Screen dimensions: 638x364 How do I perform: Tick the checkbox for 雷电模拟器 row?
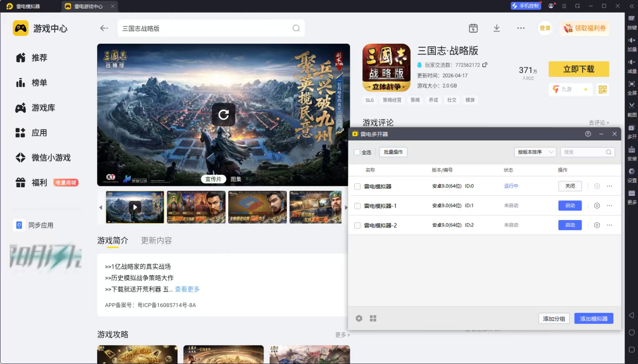click(x=357, y=186)
